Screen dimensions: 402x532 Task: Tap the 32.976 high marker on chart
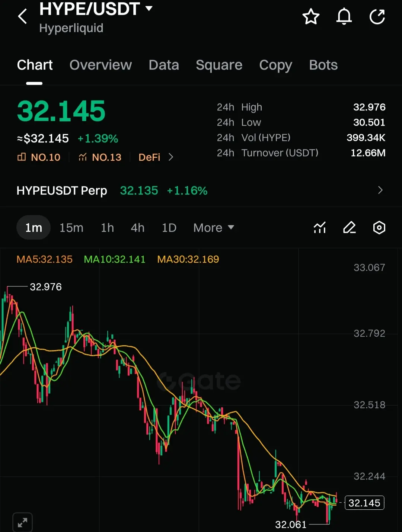[x=46, y=287]
